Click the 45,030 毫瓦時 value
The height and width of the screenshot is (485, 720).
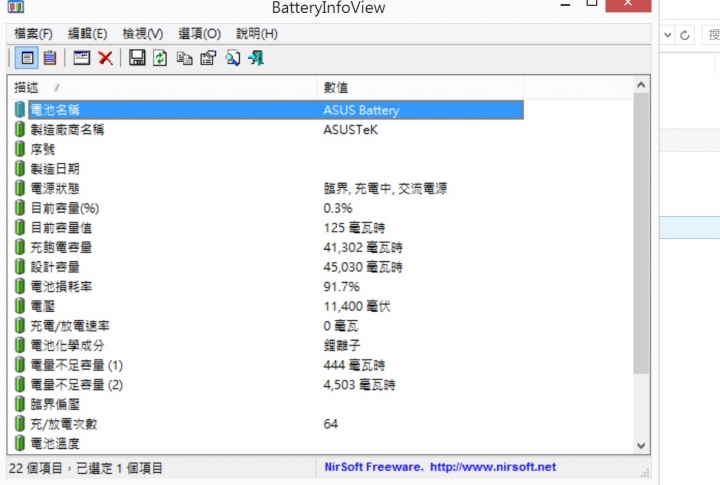point(363,267)
